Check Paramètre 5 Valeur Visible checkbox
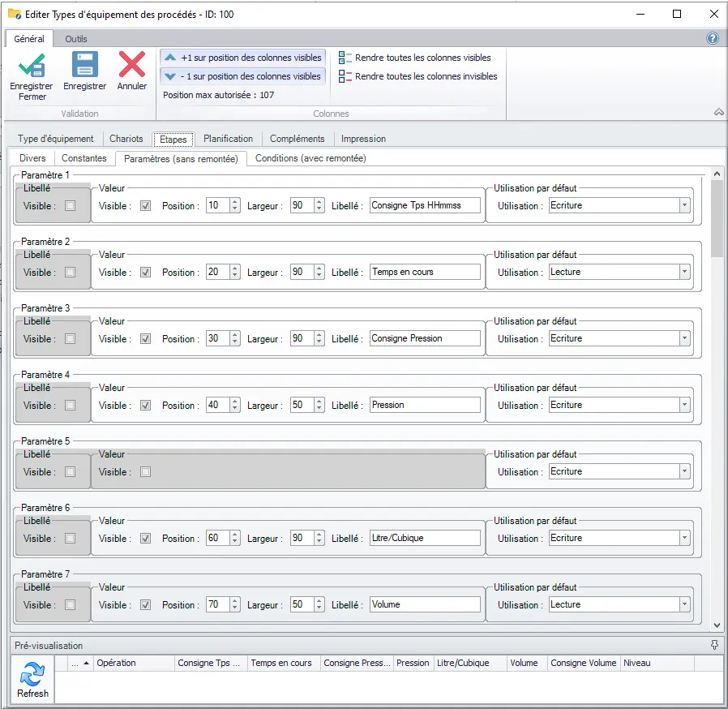Viewport: 728px width, 709px height. (x=145, y=471)
